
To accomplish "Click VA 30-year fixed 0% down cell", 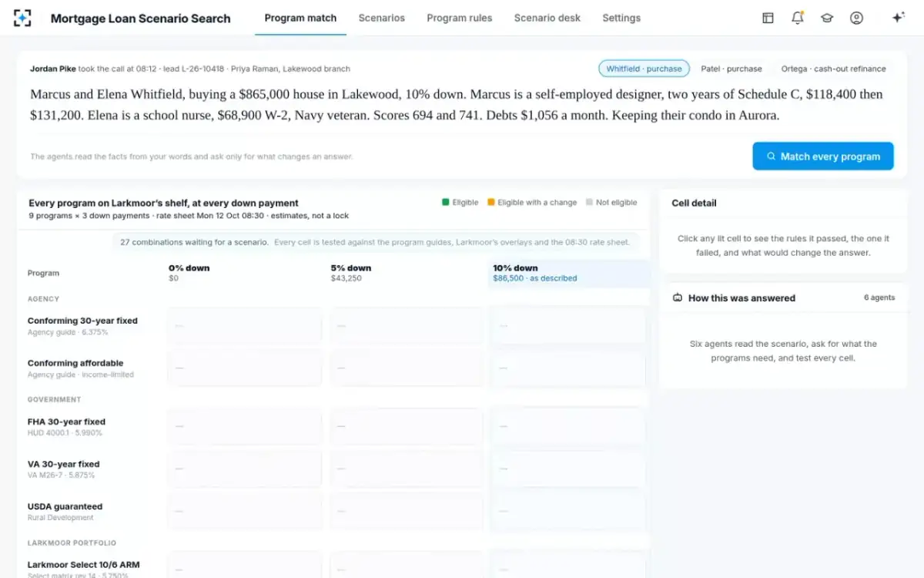I will point(245,469).
